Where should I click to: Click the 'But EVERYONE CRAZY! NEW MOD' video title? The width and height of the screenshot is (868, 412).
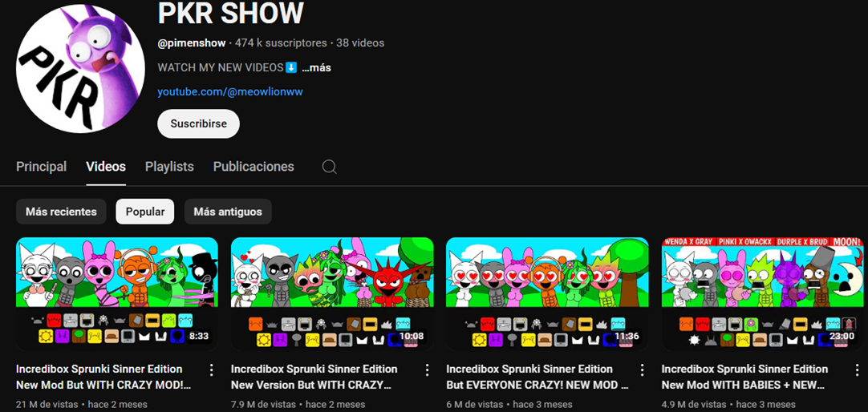pos(529,385)
